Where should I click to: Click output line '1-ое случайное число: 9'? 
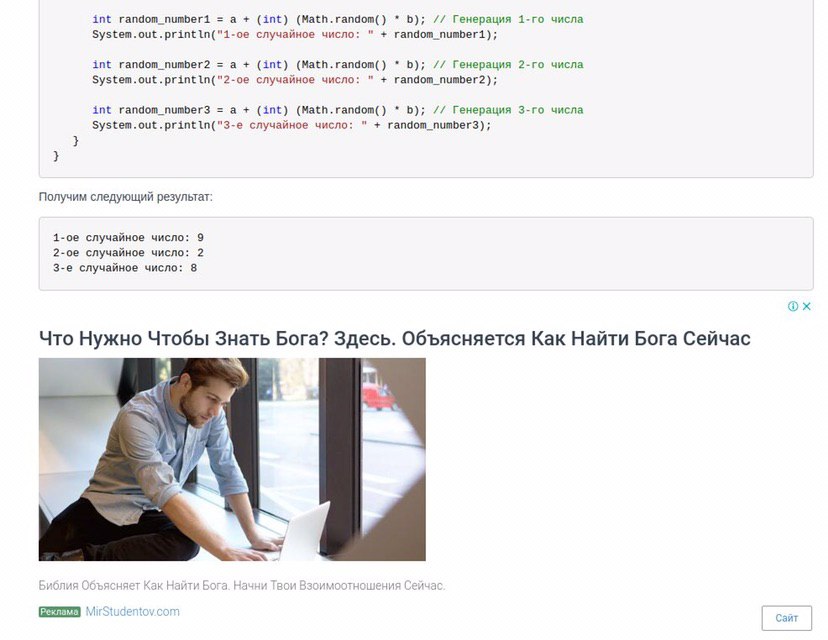point(128,238)
